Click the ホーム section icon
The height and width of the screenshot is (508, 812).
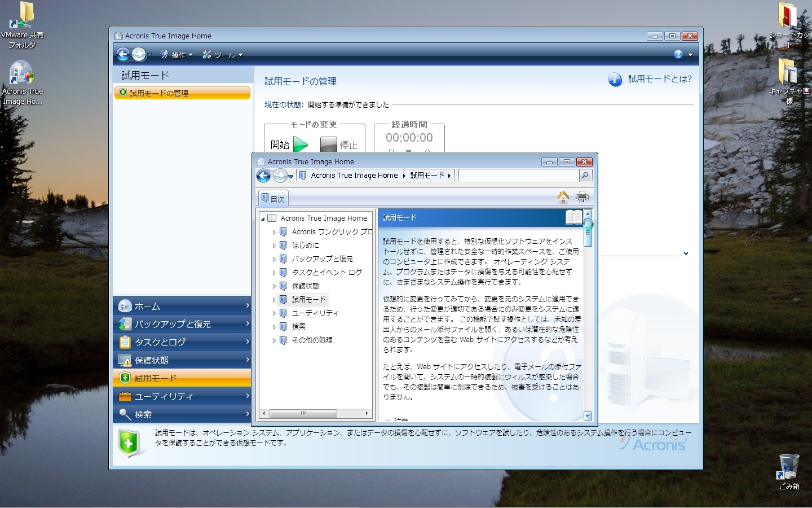point(125,306)
